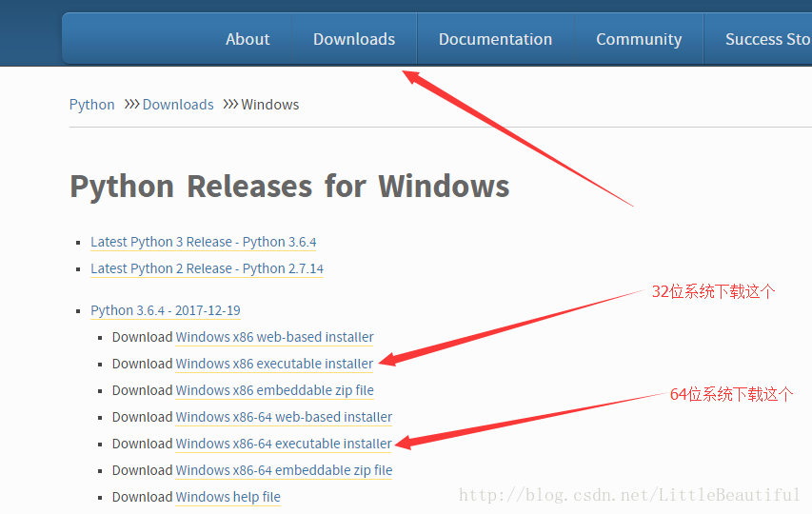Click Windows breadcrumb text
812x514 pixels.
coord(269,105)
